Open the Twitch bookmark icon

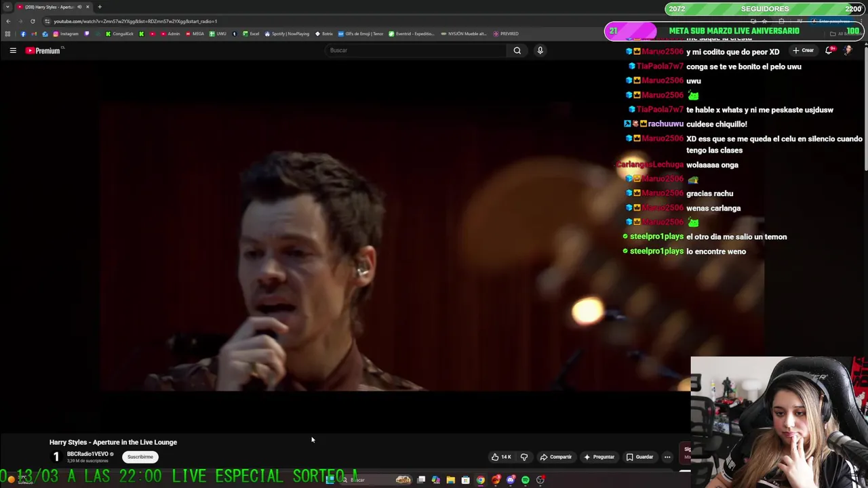pos(87,34)
